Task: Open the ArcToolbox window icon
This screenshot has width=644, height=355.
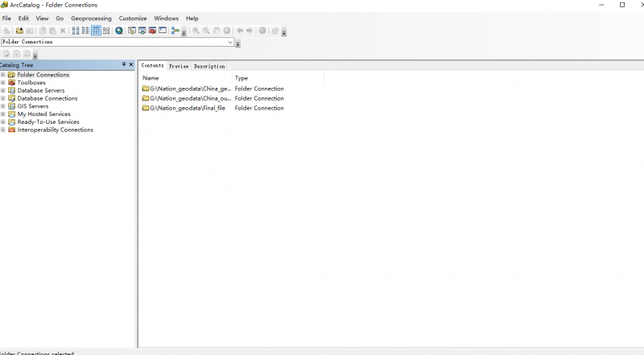Action: pos(152,31)
